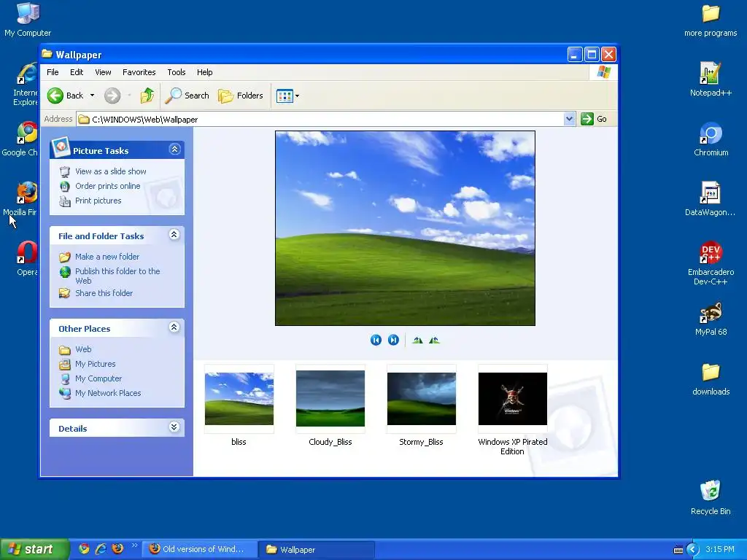Open the View menu
Image resolution: width=747 pixels, height=560 pixels.
103,72
